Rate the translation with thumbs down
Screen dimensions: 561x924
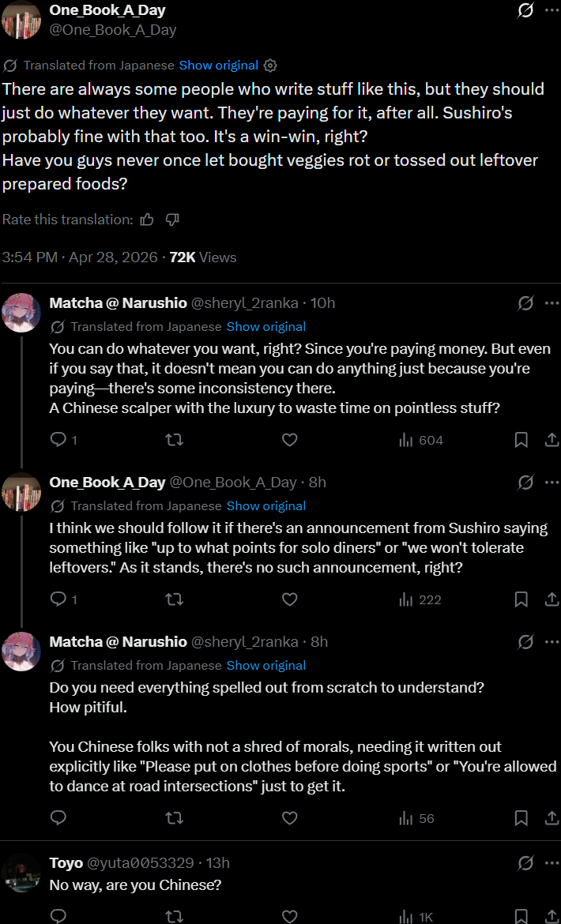[x=172, y=220]
